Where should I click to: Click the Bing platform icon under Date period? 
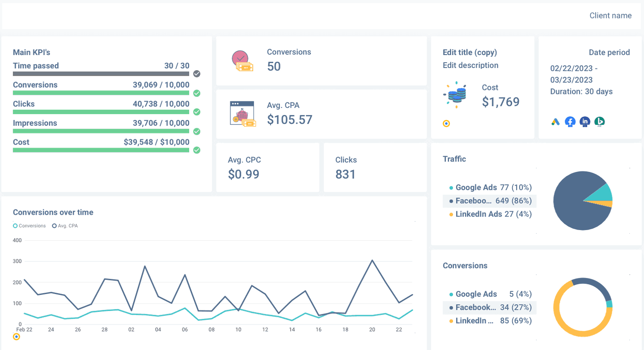coord(600,121)
